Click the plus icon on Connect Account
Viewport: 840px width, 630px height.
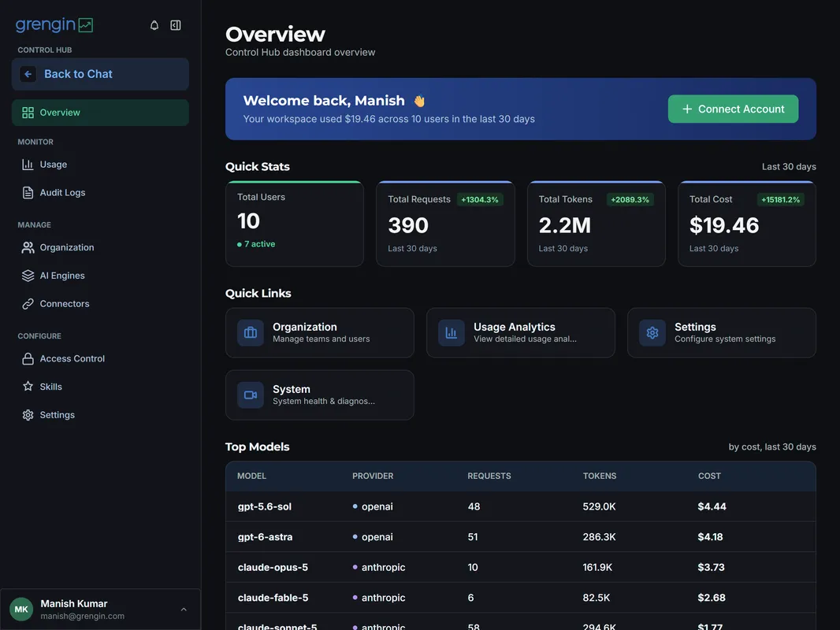click(687, 109)
